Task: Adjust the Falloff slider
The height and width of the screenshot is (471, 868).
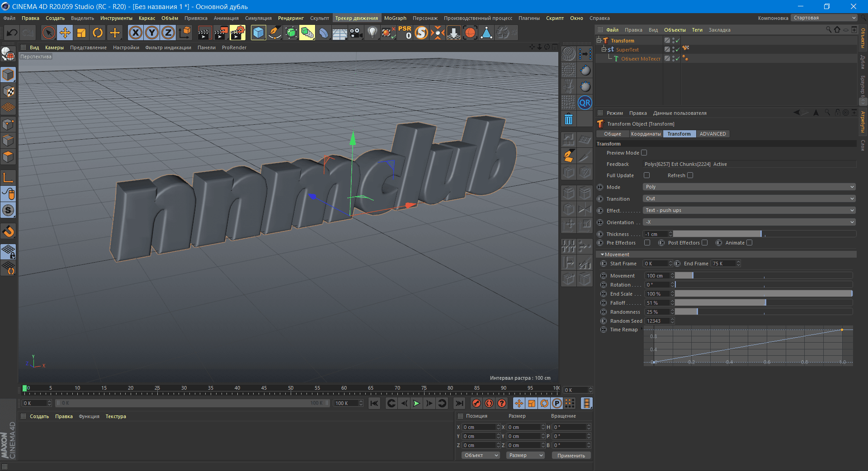Action: (764, 303)
